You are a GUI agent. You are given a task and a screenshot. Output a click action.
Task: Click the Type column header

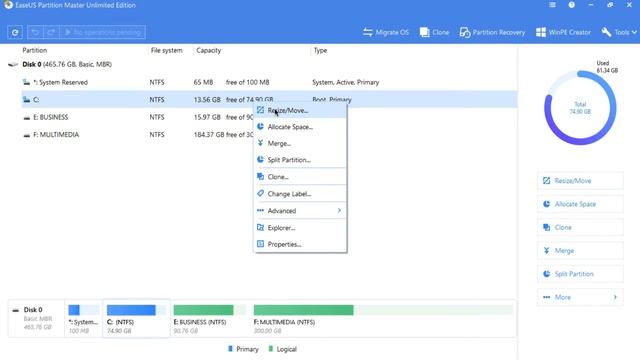(320, 50)
